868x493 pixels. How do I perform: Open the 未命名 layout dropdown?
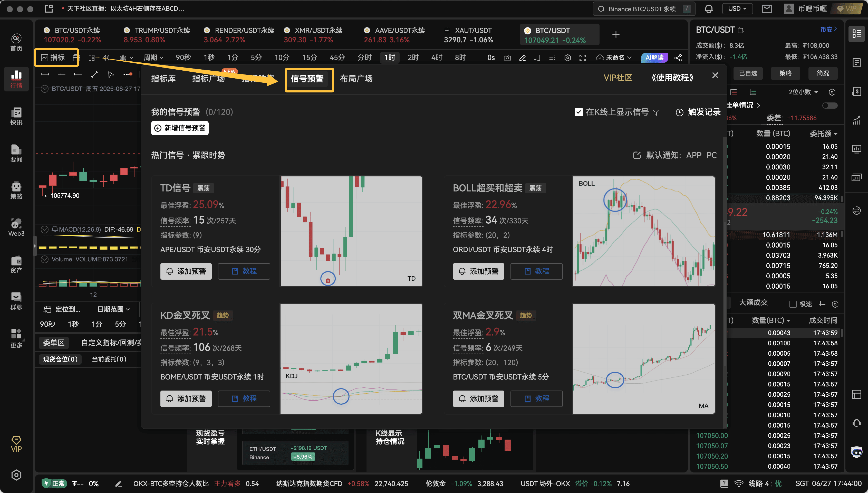613,58
